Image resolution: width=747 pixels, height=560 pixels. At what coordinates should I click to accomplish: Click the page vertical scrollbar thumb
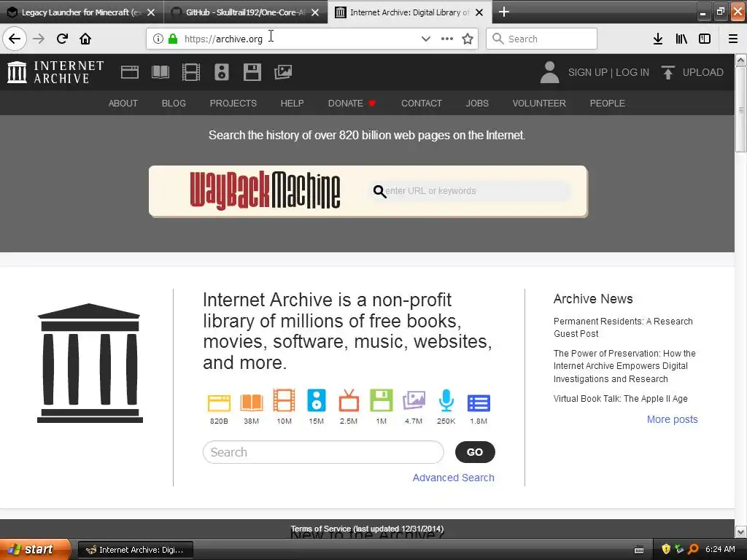click(741, 109)
